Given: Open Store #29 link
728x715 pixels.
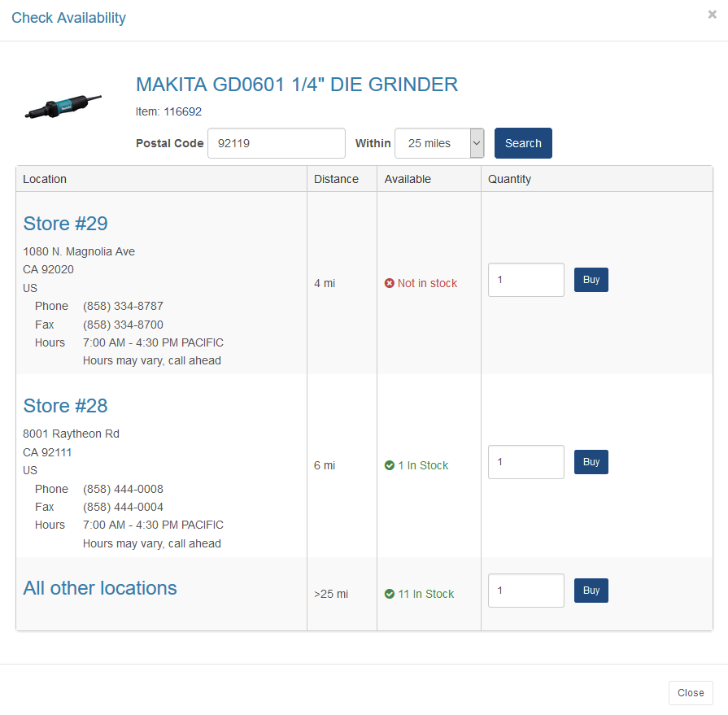Looking at the screenshot, I should point(65,224).
